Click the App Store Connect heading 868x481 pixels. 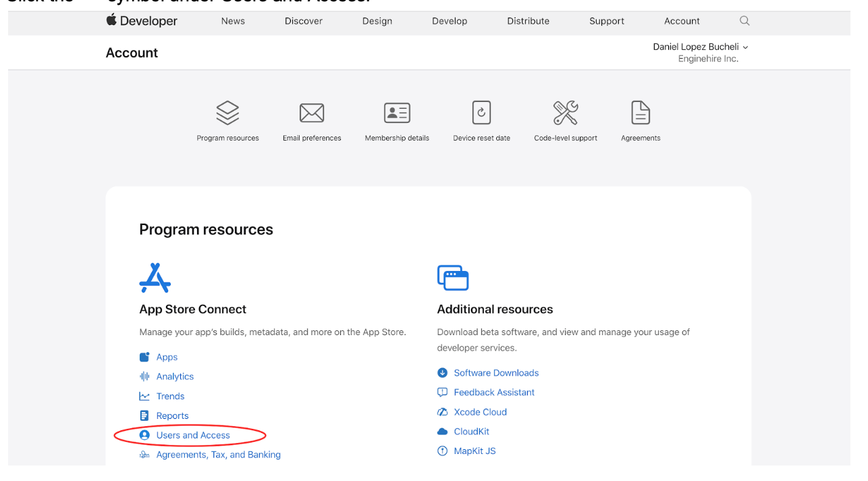[192, 309]
